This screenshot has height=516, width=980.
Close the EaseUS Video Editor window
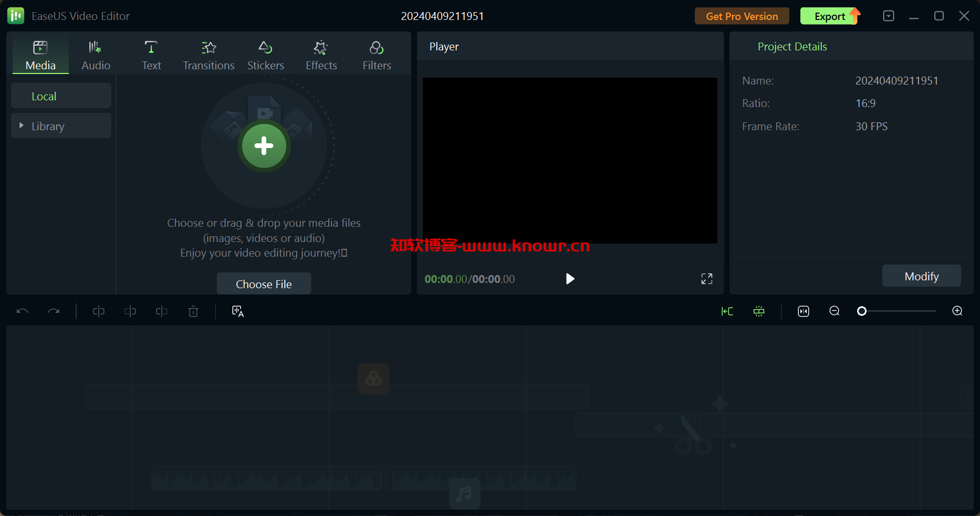click(964, 16)
